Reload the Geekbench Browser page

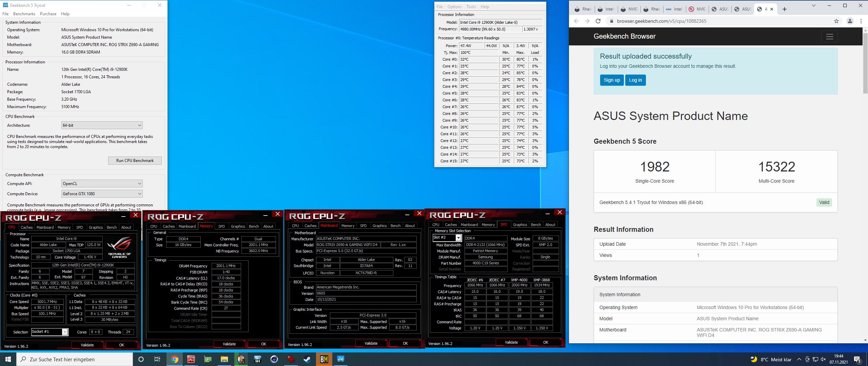click(x=598, y=21)
